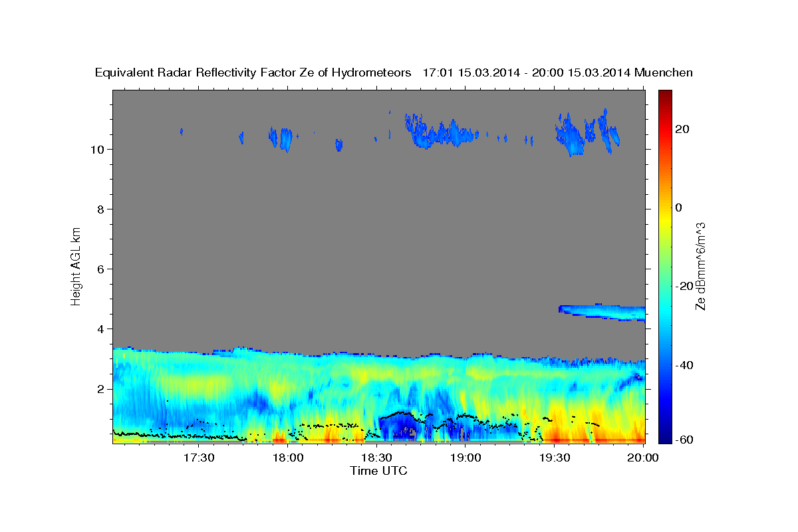The height and width of the screenshot is (532, 798).
Task: Click the 20:00 time tick label
Action: click(x=643, y=458)
